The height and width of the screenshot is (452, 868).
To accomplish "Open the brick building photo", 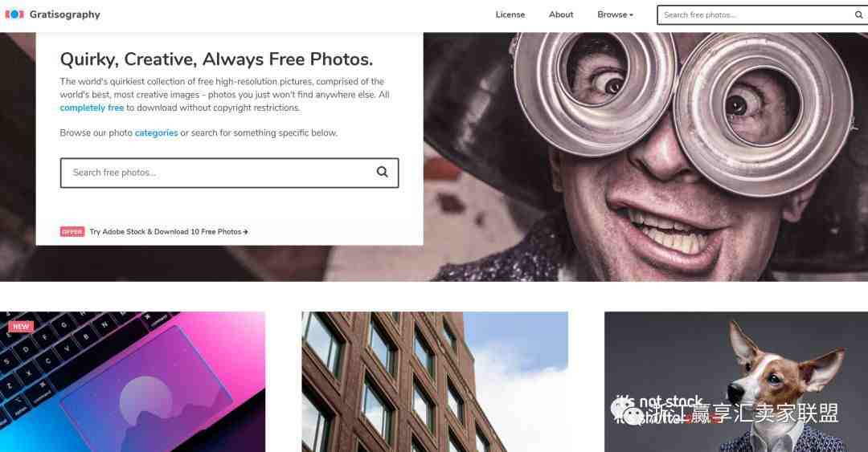I will (435, 381).
